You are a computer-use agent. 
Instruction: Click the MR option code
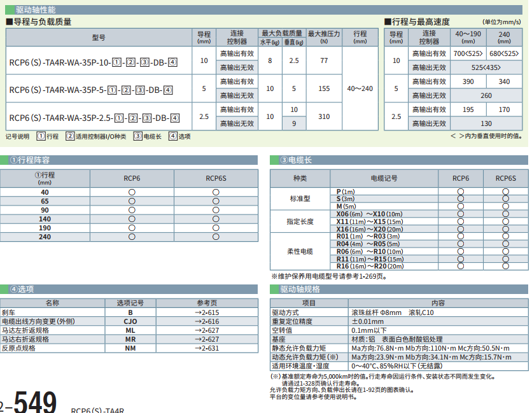[x=130, y=339]
